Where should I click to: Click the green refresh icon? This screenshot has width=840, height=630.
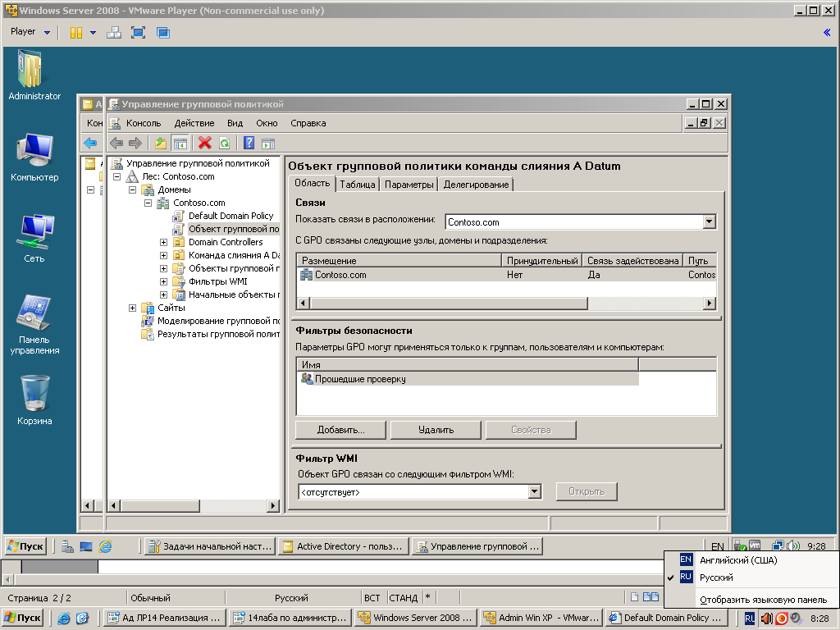(225, 143)
